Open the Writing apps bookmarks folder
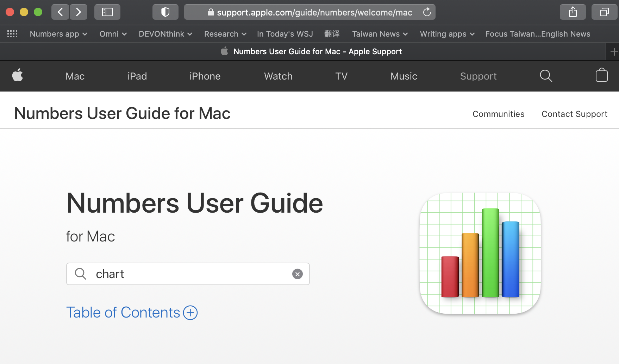This screenshot has height=364, width=619. 447,34
